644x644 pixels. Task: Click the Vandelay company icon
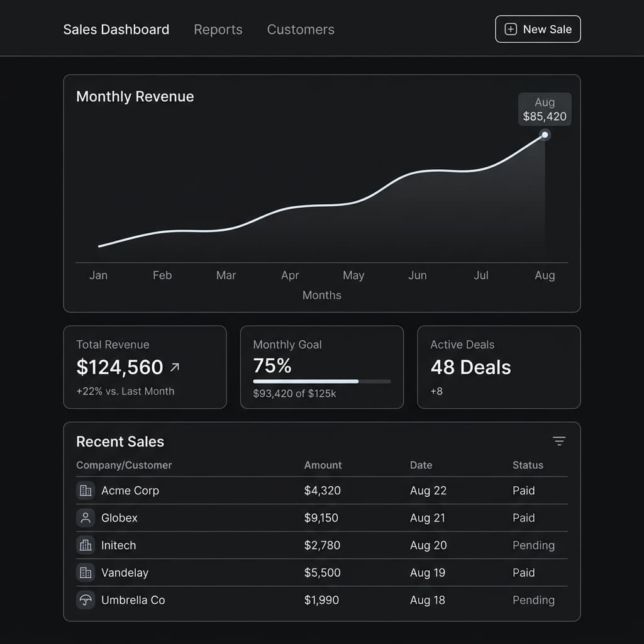(86, 573)
